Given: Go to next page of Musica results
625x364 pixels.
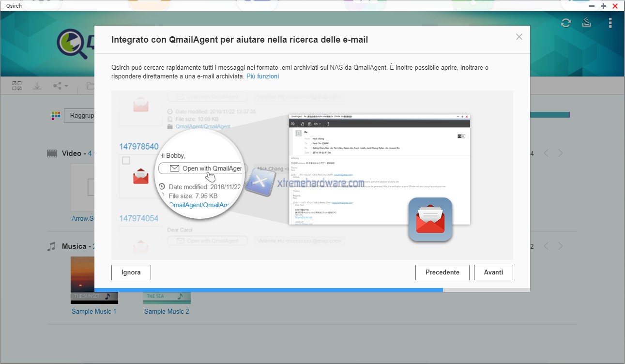Looking at the screenshot, I should pyautogui.click(x=561, y=246).
